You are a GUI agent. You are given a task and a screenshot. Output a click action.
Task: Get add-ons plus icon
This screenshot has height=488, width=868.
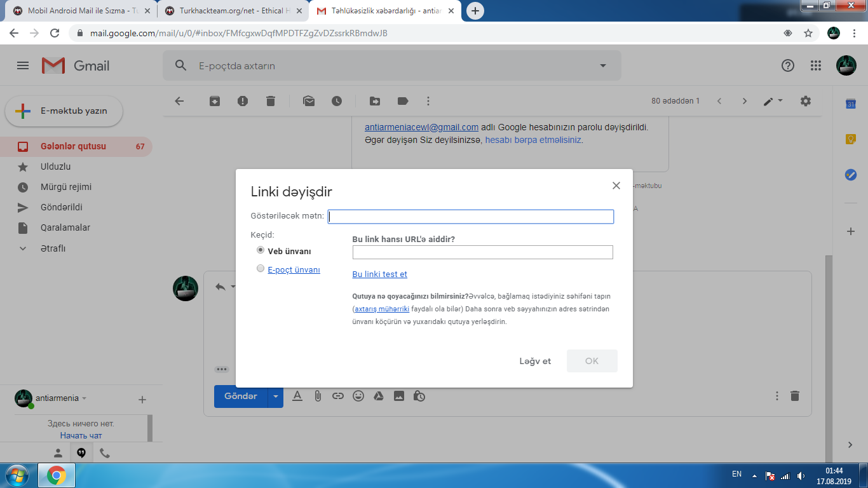coord(851,231)
